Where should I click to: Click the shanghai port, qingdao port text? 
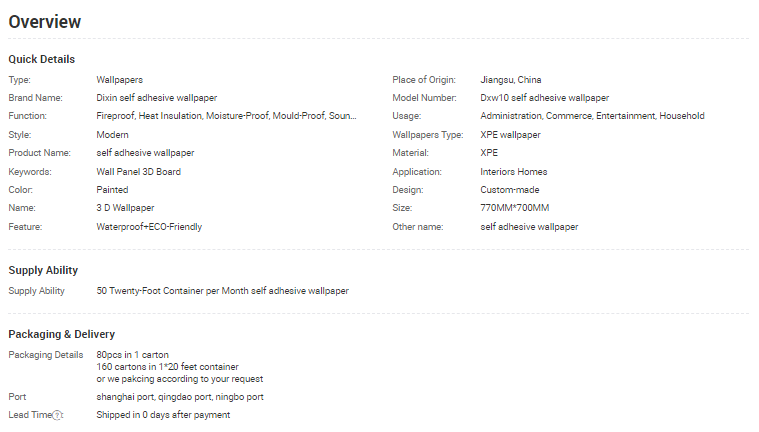point(180,397)
